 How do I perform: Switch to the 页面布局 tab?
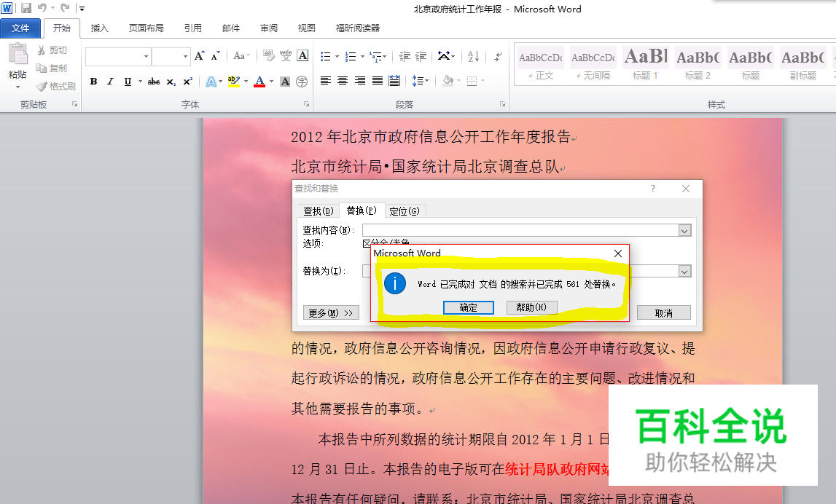146,28
